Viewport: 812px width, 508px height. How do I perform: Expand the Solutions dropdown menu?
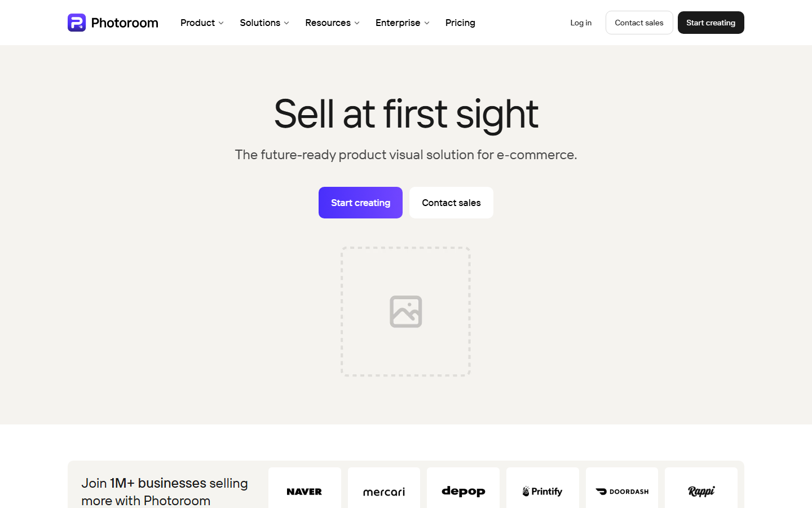[x=264, y=23]
